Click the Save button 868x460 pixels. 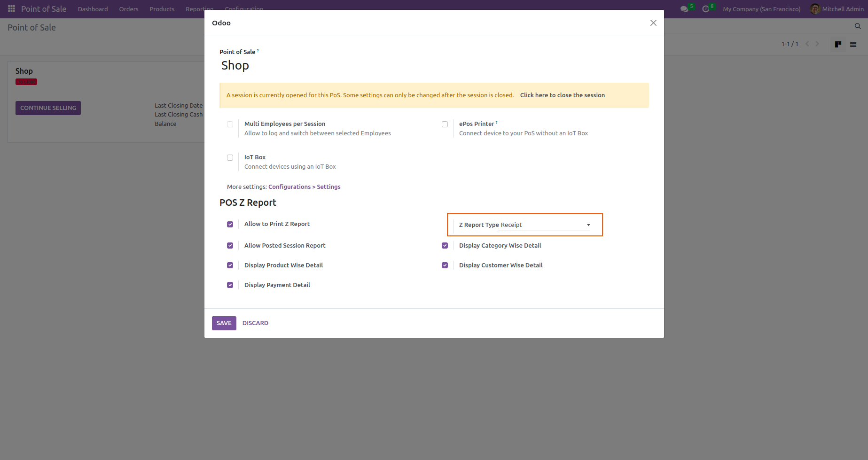coord(224,323)
